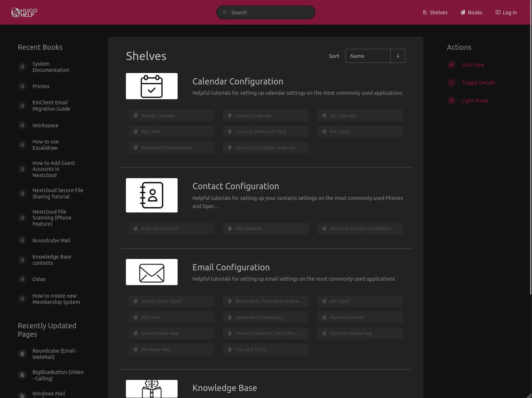Click the page icon beside Roundcube (Email - WebMail)
This screenshot has width=532, height=398.
tap(22, 354)
